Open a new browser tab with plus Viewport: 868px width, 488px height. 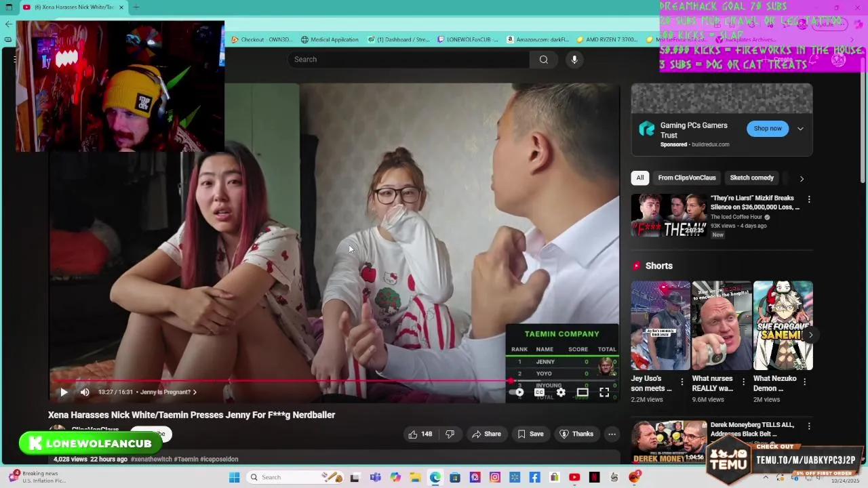coord(136,7)
